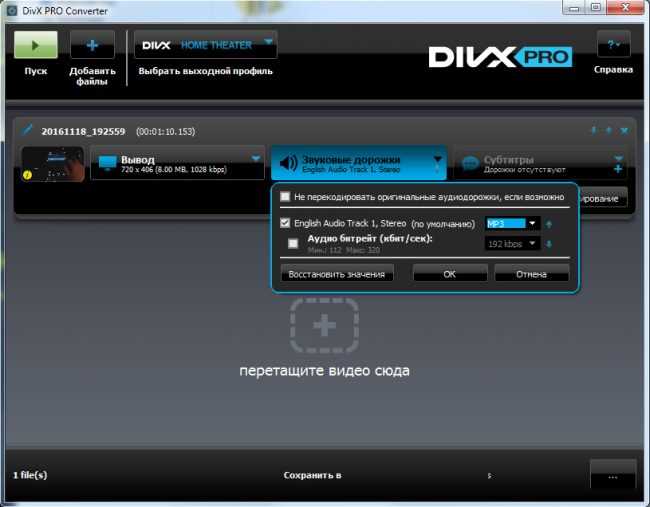Add a subtitle track with the plus icon

tap(618, 169)
